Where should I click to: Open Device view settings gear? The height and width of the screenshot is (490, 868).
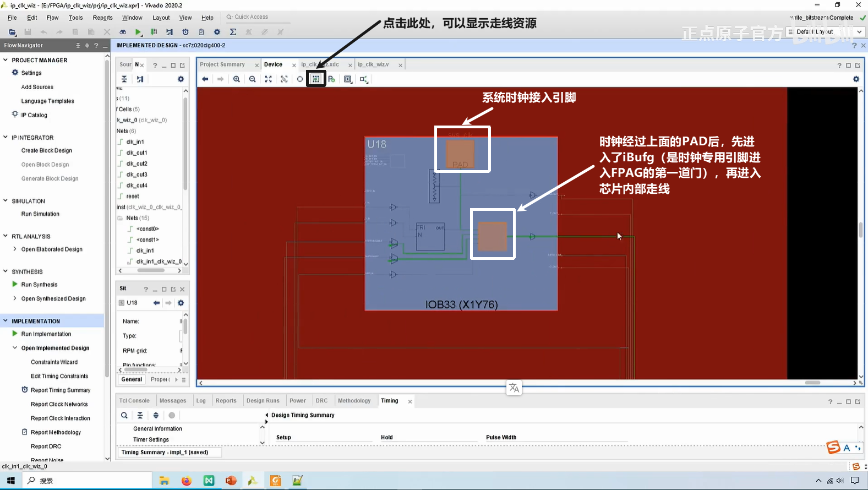pos(856,79)
